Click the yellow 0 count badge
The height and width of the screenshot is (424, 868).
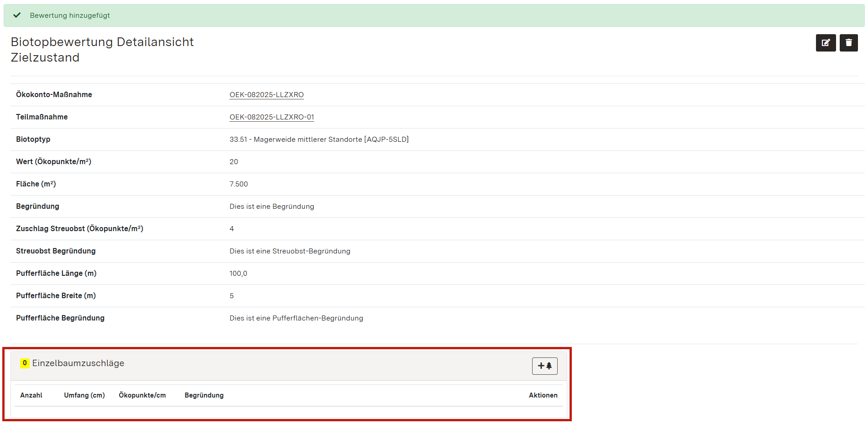[25, 363]
